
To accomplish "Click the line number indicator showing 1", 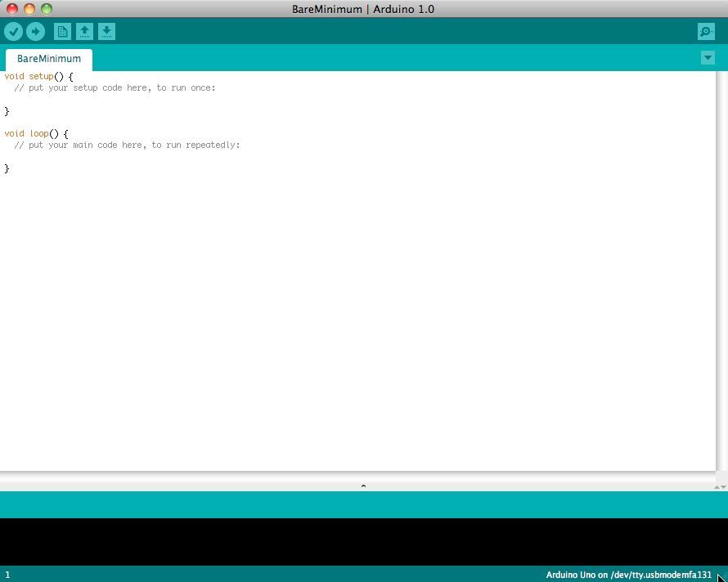I will [7, 575].
